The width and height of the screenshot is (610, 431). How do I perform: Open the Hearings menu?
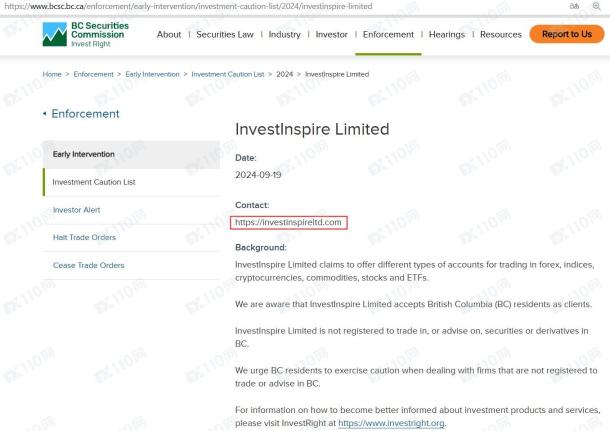(447, 34)
